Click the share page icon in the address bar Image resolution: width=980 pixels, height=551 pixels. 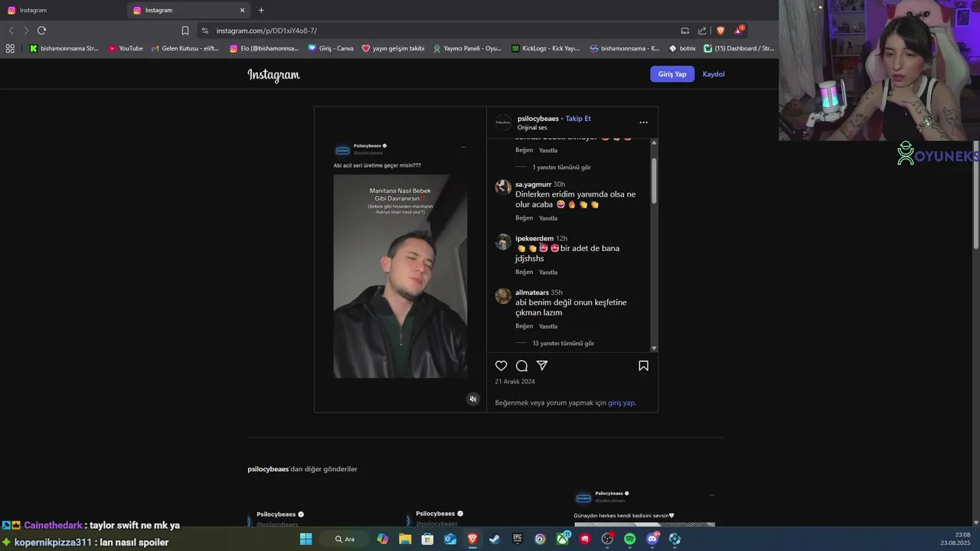click(702, 31)
